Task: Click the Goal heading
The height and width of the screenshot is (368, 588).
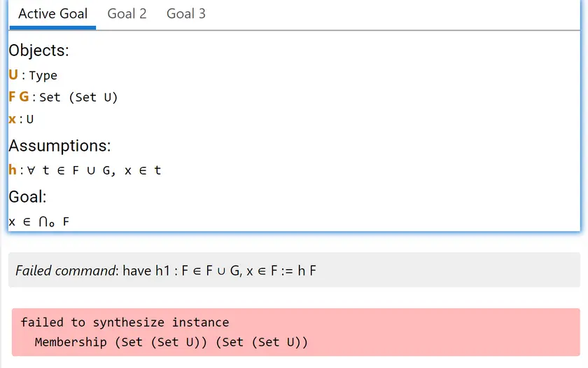Action: point(27,197)
